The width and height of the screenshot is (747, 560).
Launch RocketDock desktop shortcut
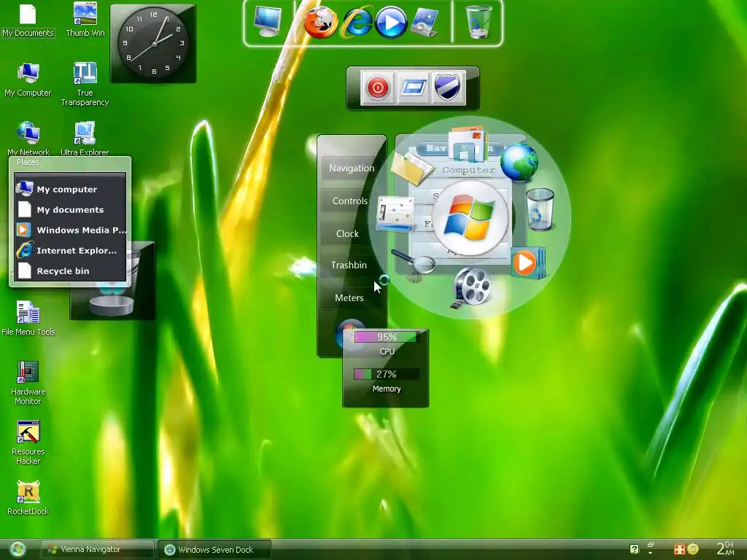(x=28, y=497)
